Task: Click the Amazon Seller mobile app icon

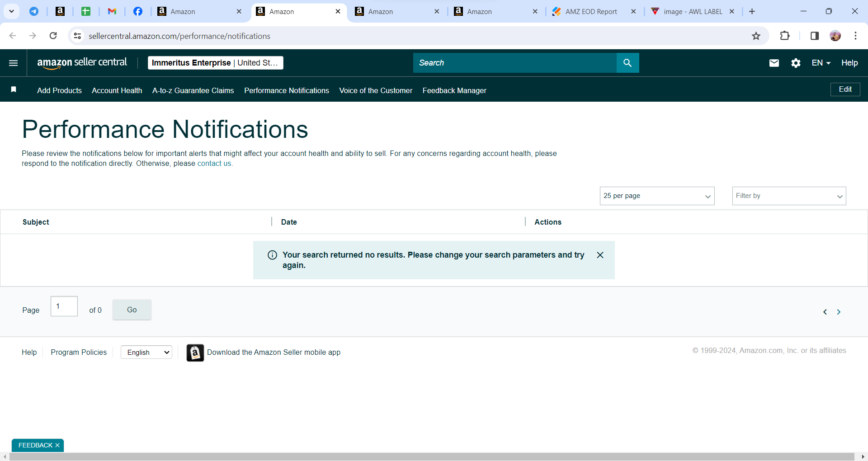Action: (195, 353)
